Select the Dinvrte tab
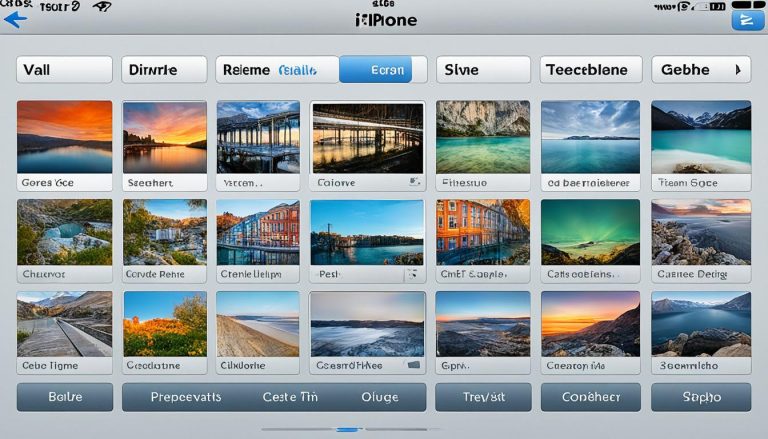 [x=163, y=70]
